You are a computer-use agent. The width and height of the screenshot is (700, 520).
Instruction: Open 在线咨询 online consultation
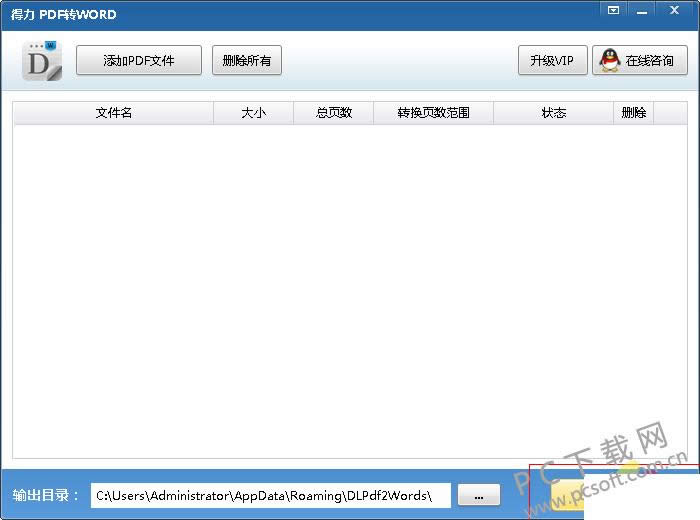tap(640, 60)
